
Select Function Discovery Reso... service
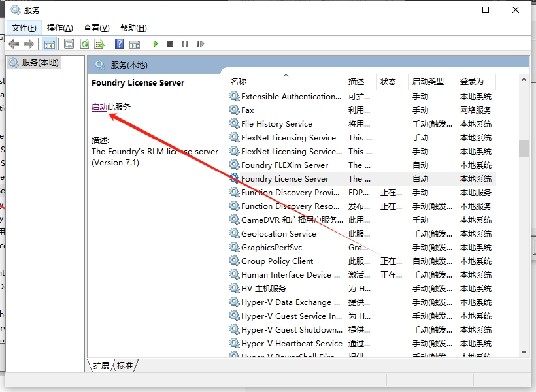[362, 206]
